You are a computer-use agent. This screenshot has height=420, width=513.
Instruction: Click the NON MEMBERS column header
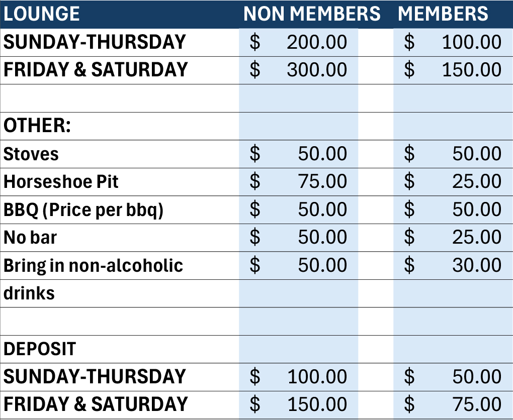click(312, 14)
